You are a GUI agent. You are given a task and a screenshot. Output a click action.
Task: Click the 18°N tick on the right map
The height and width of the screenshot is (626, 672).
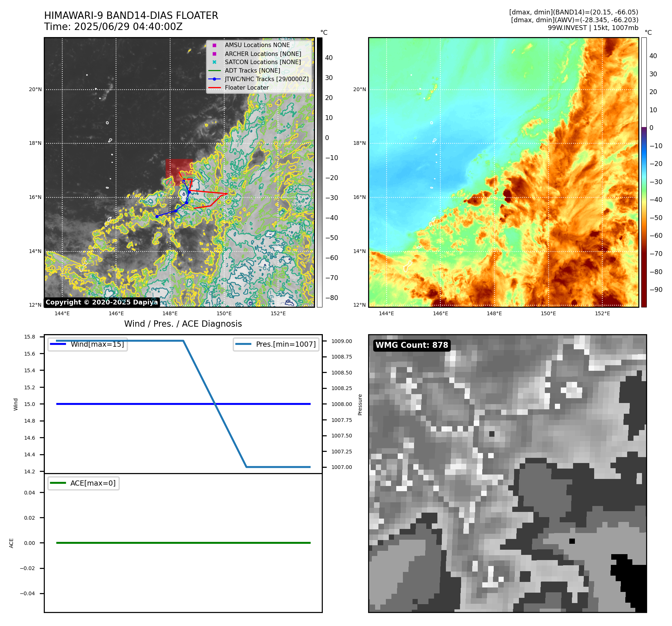pos(360,143)
